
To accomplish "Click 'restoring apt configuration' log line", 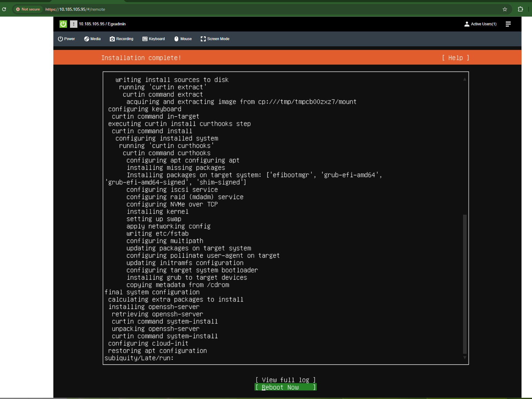I will click(x=157, y=351).
